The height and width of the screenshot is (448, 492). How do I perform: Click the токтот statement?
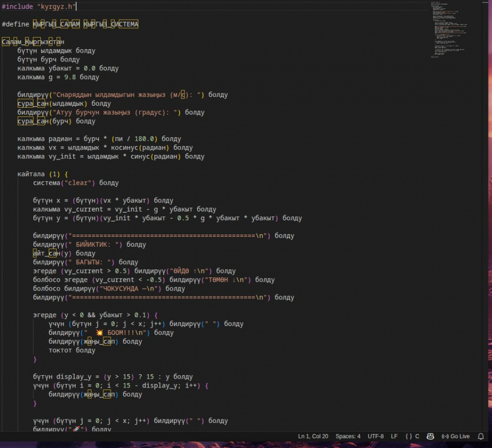(61, 350)
